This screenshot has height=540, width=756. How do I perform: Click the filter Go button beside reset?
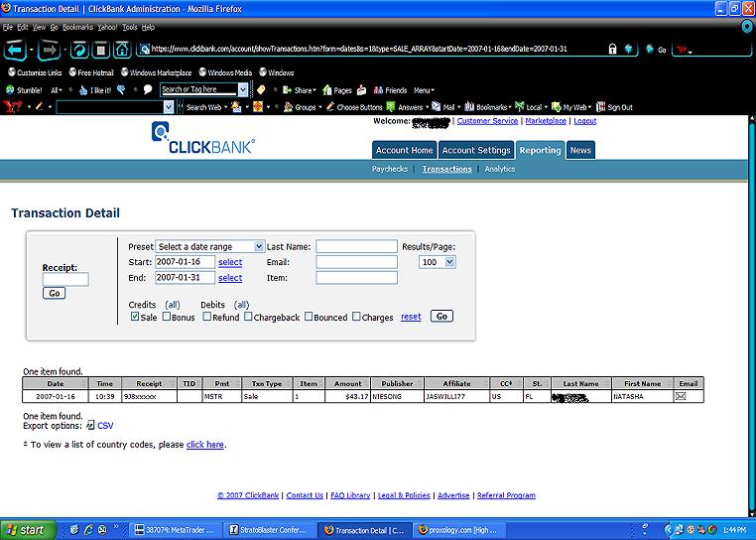pos(441,316)
